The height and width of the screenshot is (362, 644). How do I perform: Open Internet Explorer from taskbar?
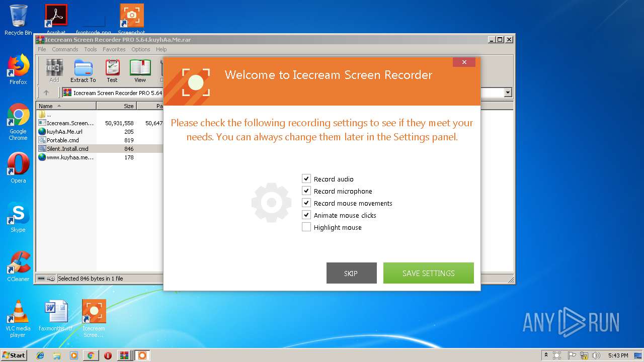pyautogui.click(x=40, y=355)
